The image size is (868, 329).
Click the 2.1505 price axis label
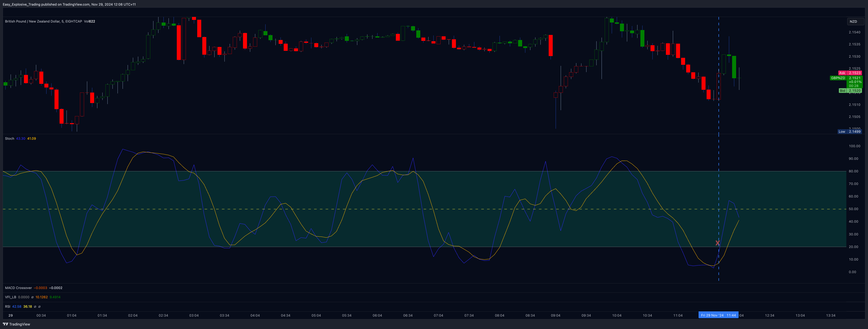[855, 117]
